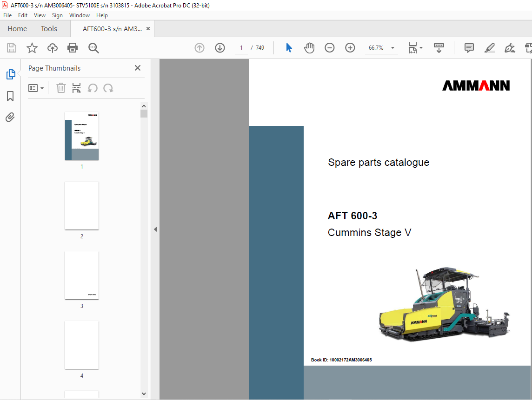The image size is (532, 400).
Task: Open thumbnail options dropdown
Action: 36,88
